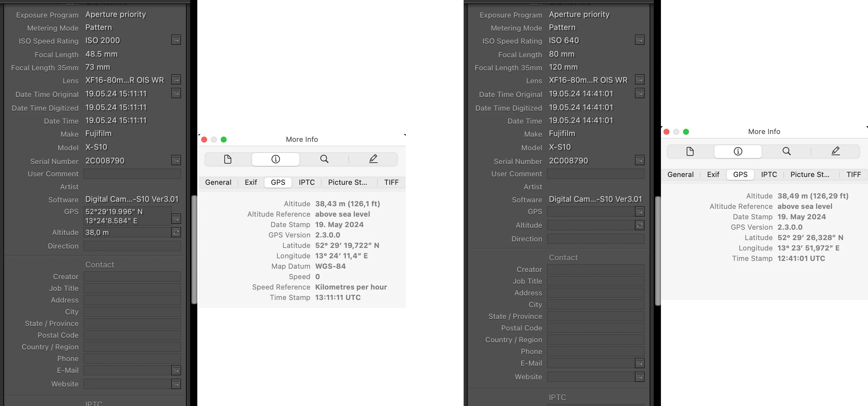Click the refresh icon beside 38,0 m Altitude
Image resolution: width=868 pixels, height=406 pixels.
click(x=176, y=232)
